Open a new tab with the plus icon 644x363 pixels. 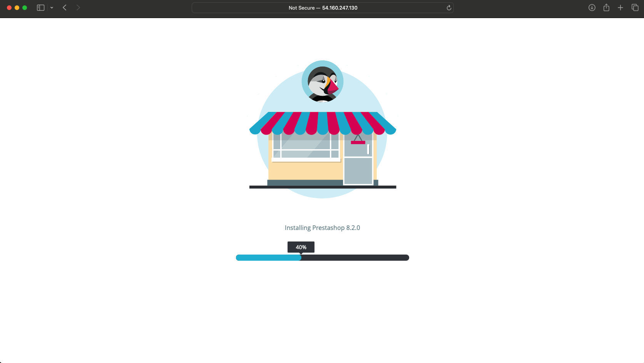pyautogui.click(x=621, y=8)
